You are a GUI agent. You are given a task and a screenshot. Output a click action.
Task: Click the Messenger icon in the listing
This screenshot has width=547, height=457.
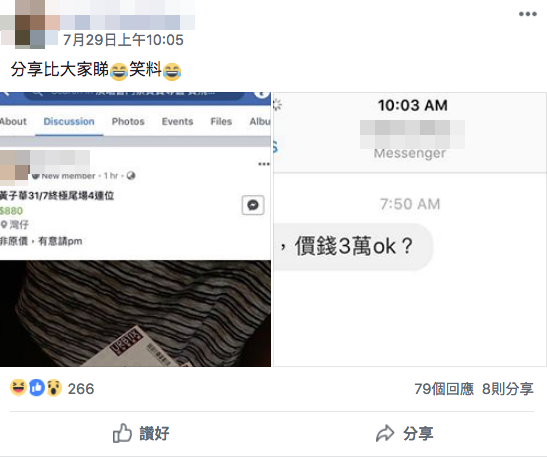pyautogui.click(x=253, y=205)
